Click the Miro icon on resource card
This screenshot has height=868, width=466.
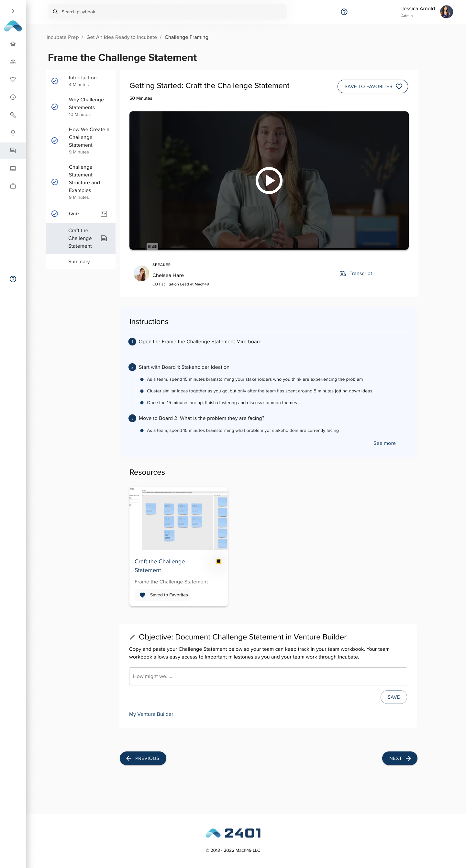[218, 561]
